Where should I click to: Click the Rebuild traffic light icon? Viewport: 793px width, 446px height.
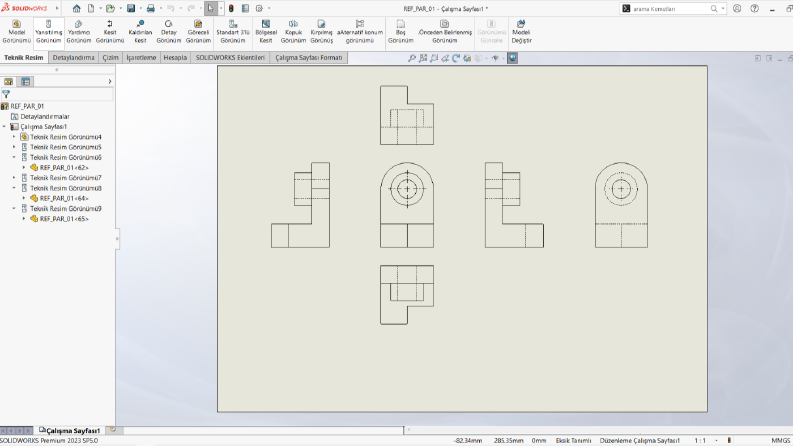point(231,9)
